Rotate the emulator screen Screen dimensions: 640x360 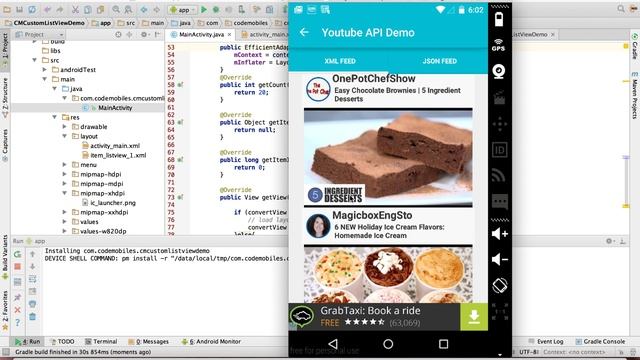point(500,285)
